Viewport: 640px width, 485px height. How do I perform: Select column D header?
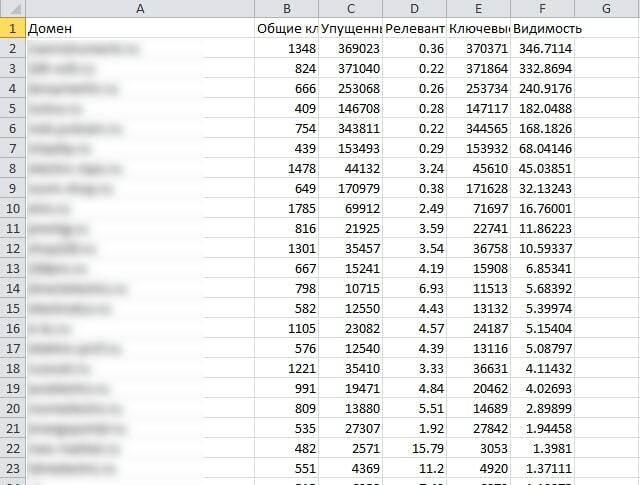[x=415, y=8]
